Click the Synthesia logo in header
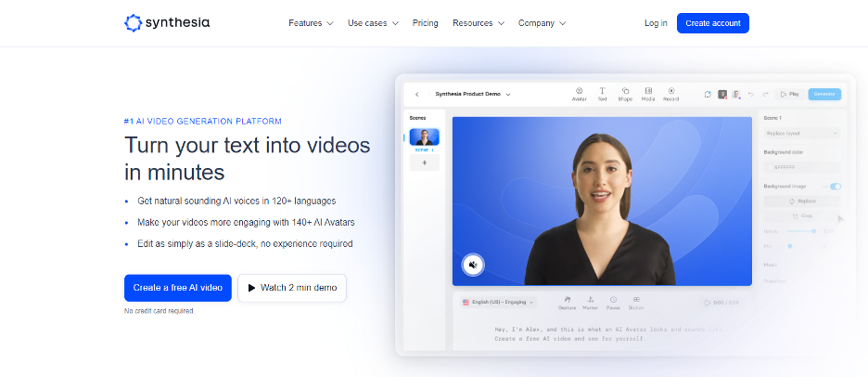The image size is (868, 377). tap(167, 22)
